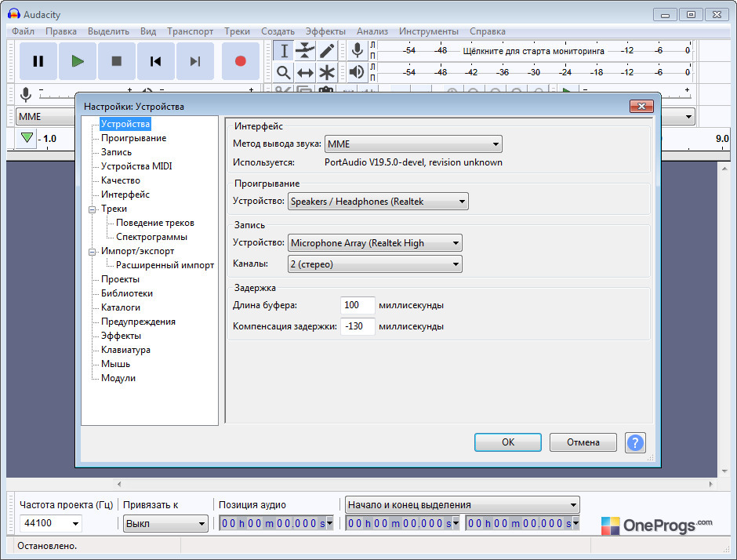Open recording device Microphone Array dropdown
Viewport: 737px width, 560px height.
click(375, 243)
